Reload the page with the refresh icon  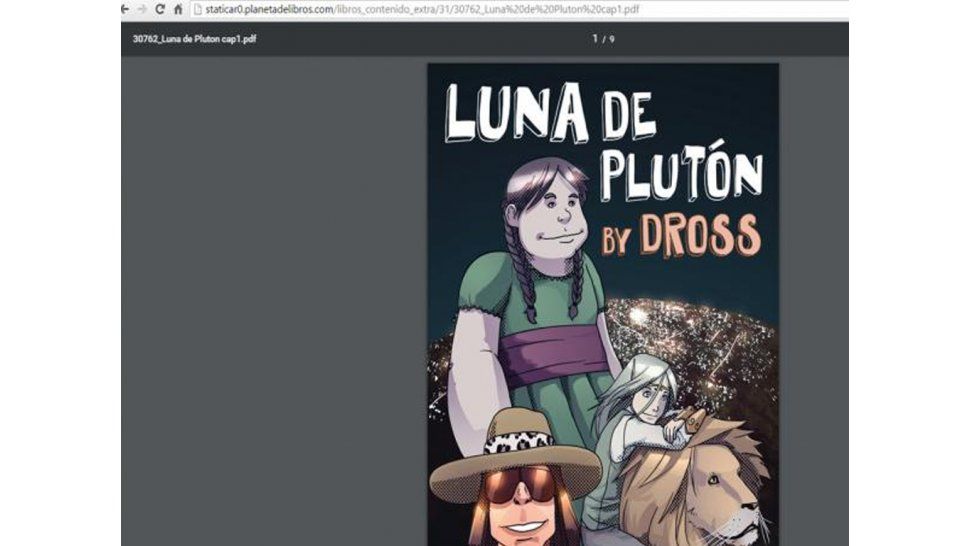[x=160, y=9]
